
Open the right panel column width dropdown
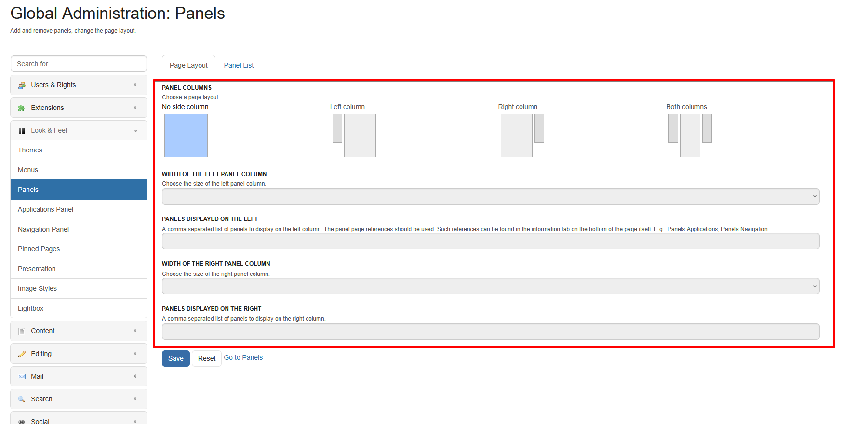[x=491, y=286]
